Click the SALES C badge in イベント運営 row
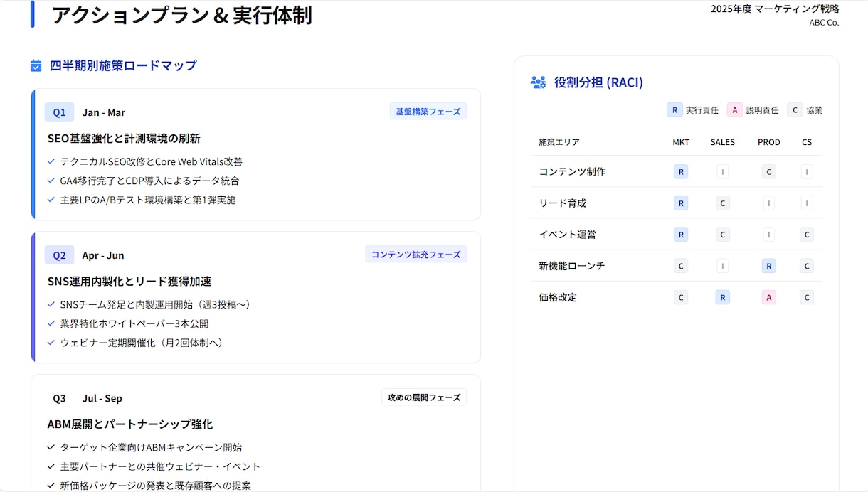The height and width of the screenshot is (492, 868). (x=723, y=235)
